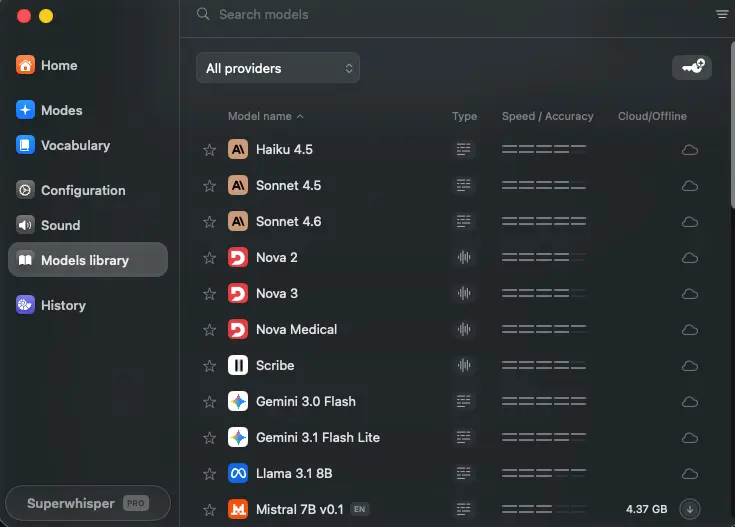Favorite the Scribe model star
This screenshot has height=527, width=735.
point(210,366)
